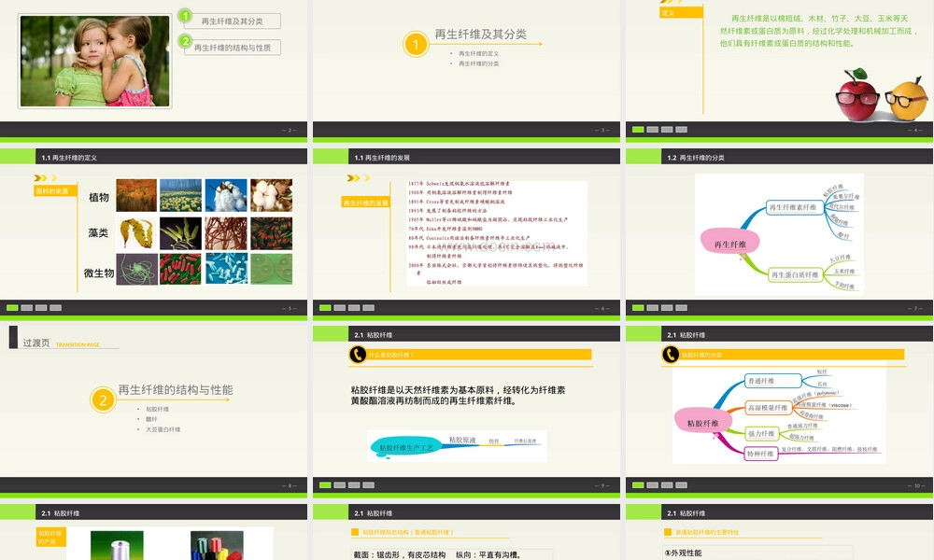Click the yellow 粘胶纤维的产品 label
934x560 pixels.
51,537
